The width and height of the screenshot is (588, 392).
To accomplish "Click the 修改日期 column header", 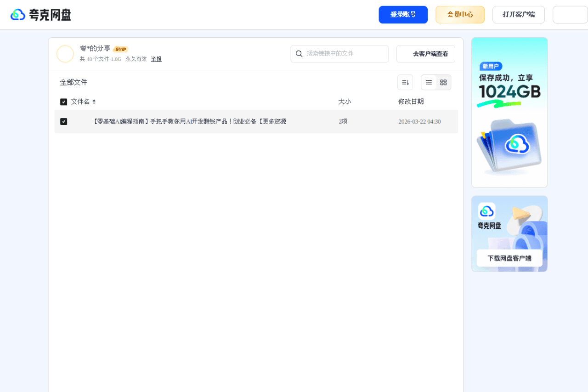I will [x=411, y=102].
